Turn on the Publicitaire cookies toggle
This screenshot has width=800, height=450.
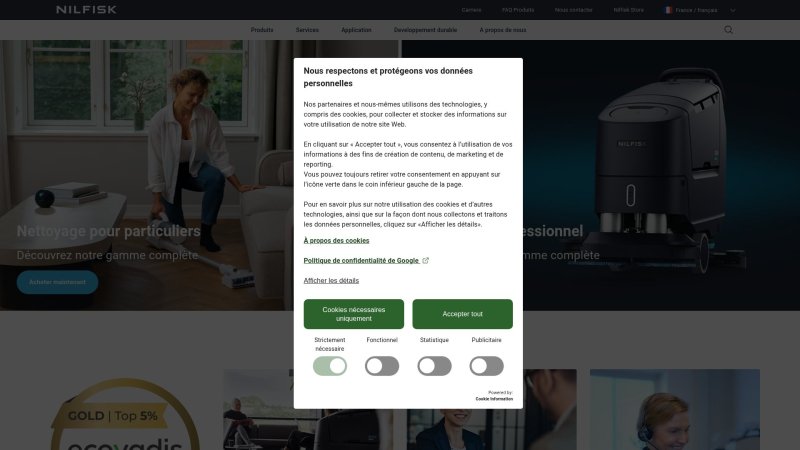pyautogui.click(x=486, y=366)
